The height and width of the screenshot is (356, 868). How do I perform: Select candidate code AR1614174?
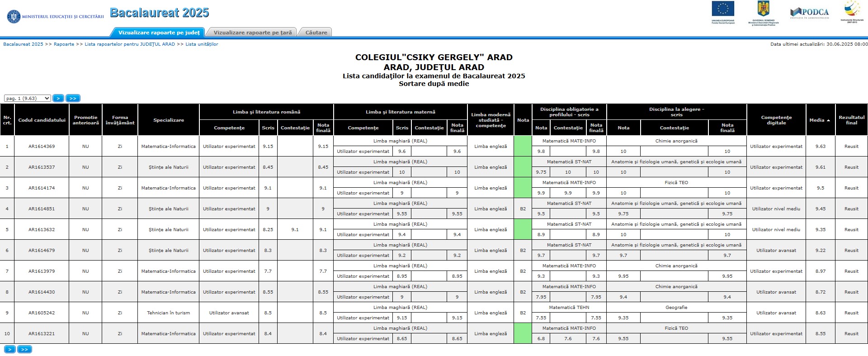click(42, 188)
